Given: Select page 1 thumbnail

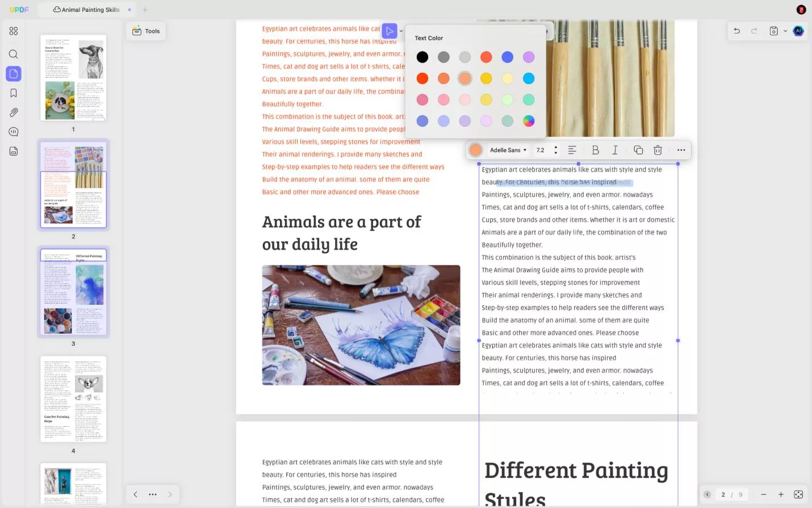Looking at the screenshot, I should click(x=73, y=78).
